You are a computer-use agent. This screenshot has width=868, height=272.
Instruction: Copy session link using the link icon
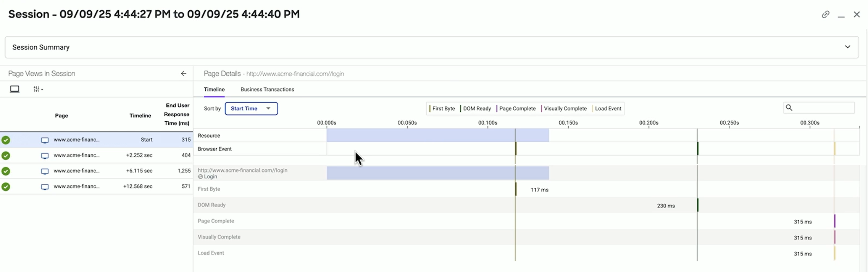click(825, 14)
